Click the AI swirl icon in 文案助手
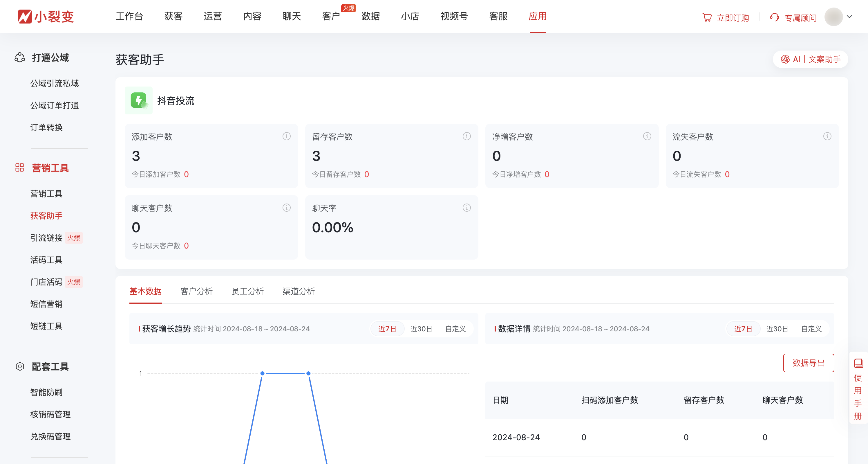868x464 pixels. tap(785, 59)
